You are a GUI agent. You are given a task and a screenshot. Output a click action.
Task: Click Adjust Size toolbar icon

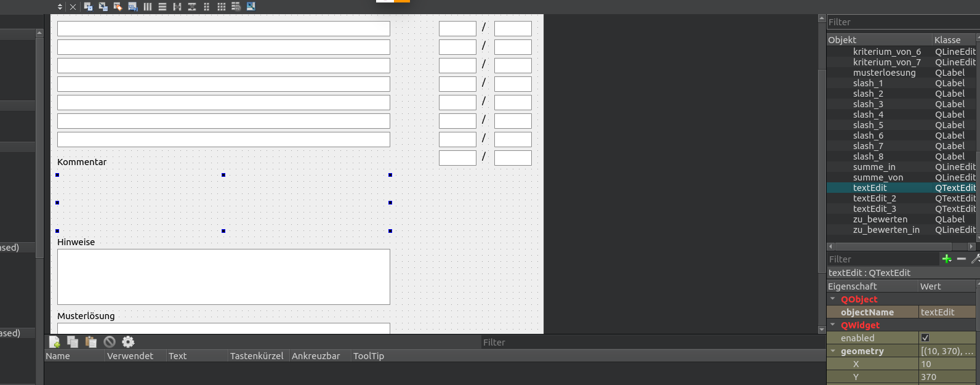(x=251, y=7)
